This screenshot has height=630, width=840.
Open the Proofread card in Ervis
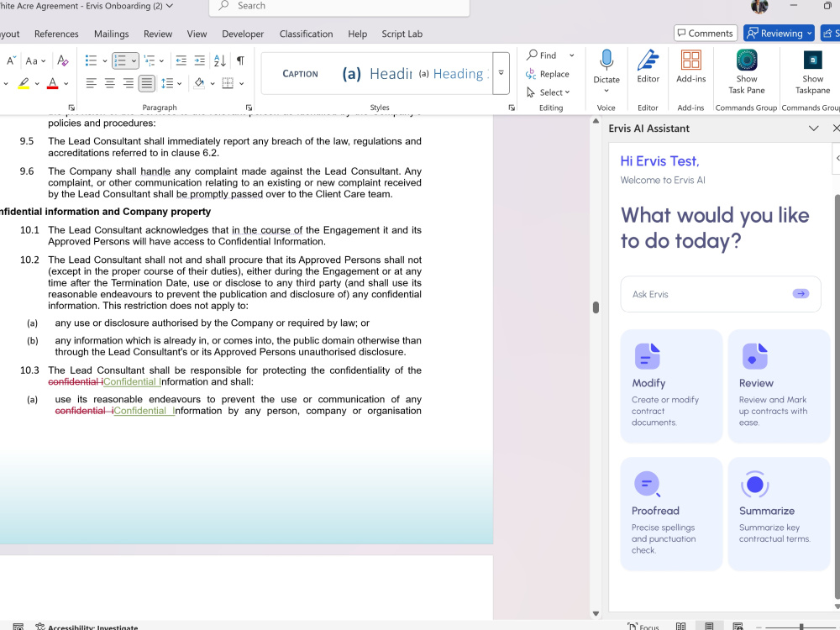pos(671,514)
